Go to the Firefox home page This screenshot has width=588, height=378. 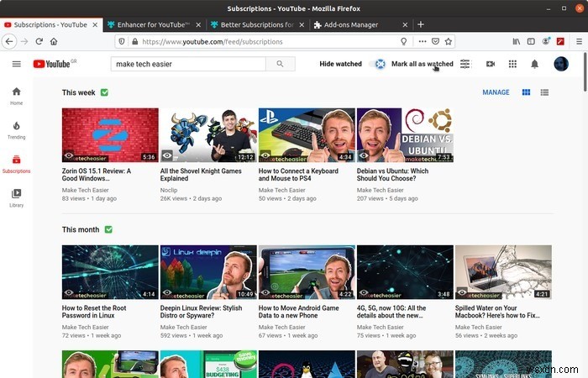click(54, 42)
